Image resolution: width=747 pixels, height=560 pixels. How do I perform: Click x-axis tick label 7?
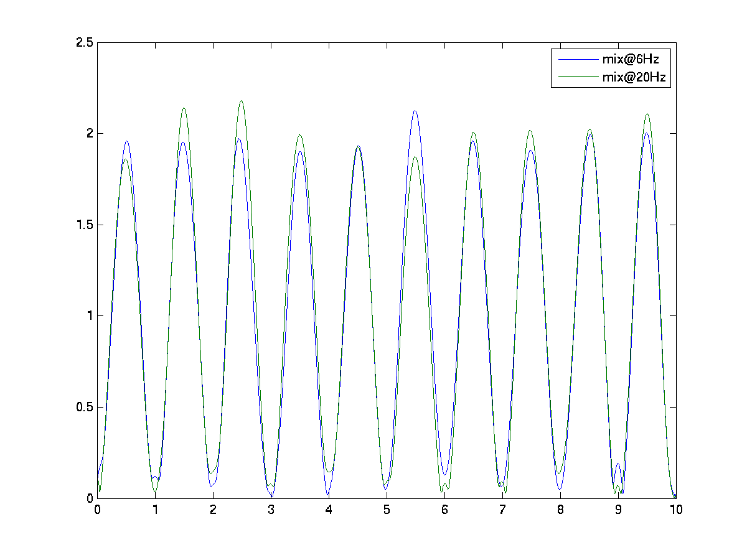tap(502, 510)
